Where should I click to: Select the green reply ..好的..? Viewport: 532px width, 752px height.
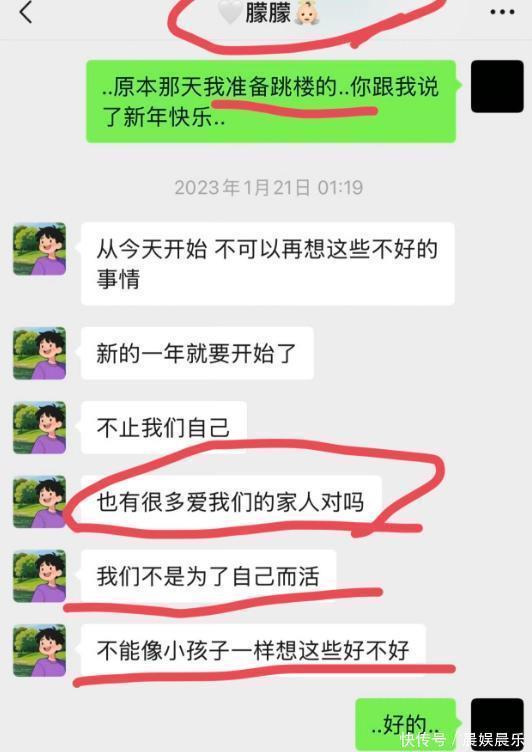click(405, 725)
